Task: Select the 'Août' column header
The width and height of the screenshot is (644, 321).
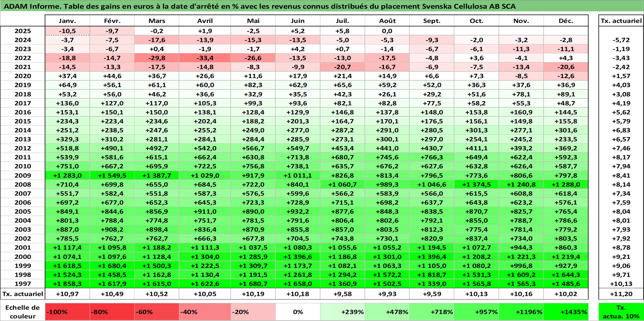Action: (387, 21)
